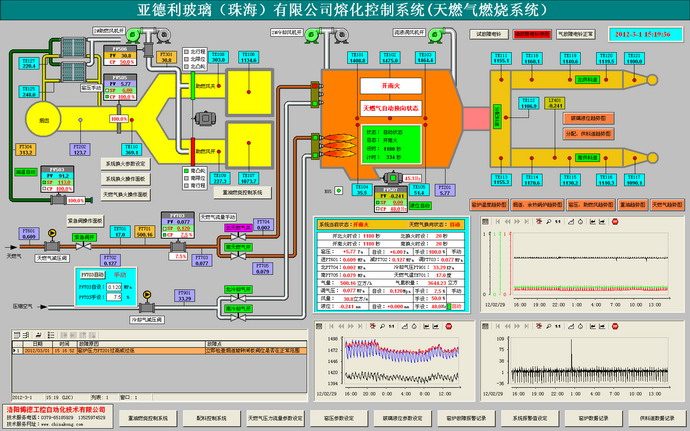690x431 pixels.
Task: Select the alarm row dated 2012/03/01
Action: 159,351
